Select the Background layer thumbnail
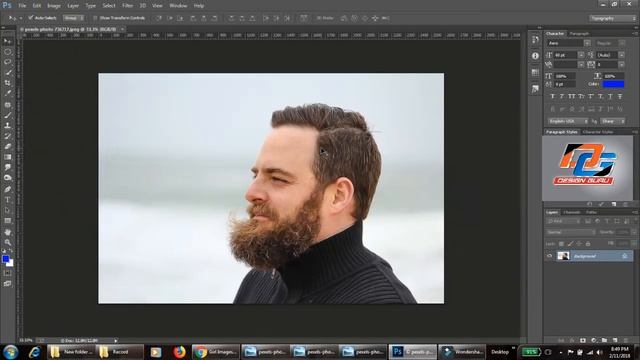640x360 pixels. [x=563, y=256]
